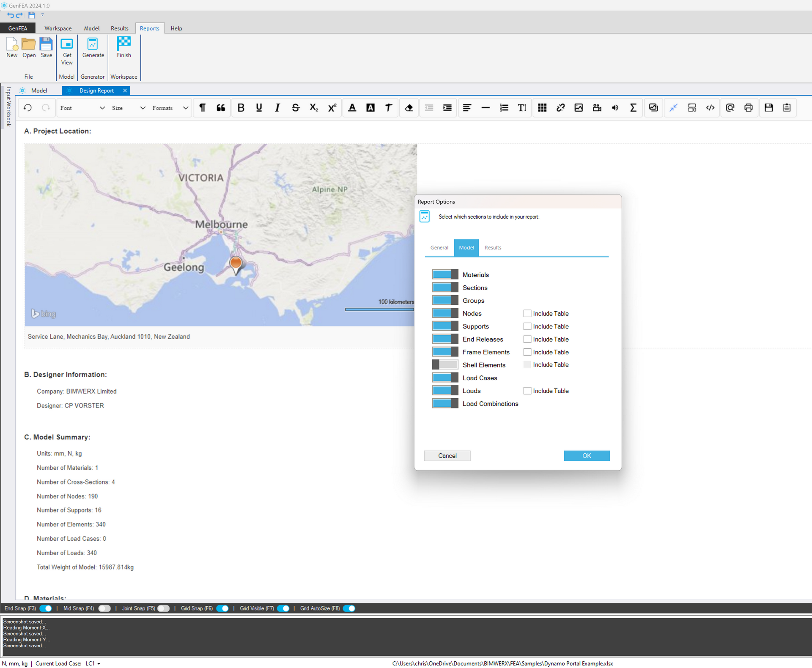Screen dimensions: 812x668
Task: Check Include Table for Nodes
Action: point(527,313)
